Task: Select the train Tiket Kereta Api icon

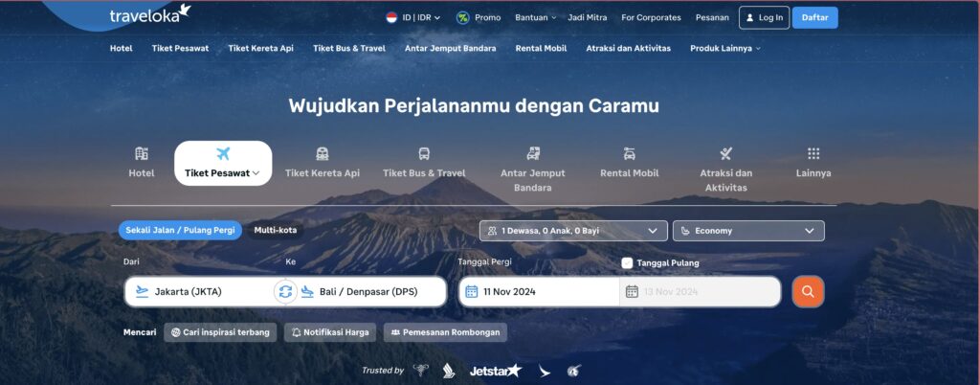Action: [323, 153]
